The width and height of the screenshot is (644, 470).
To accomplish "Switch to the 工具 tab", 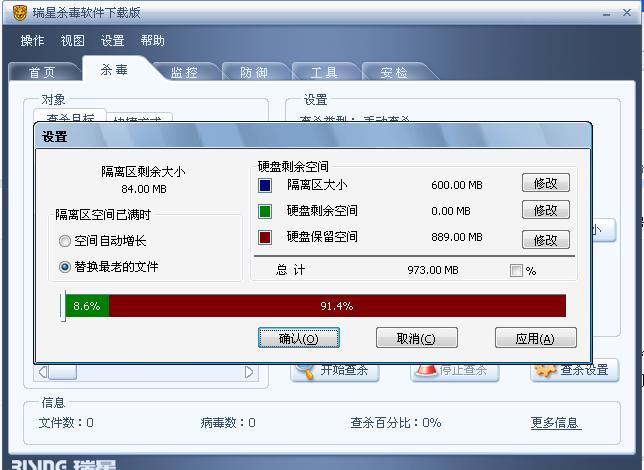I will click(324, 72).
